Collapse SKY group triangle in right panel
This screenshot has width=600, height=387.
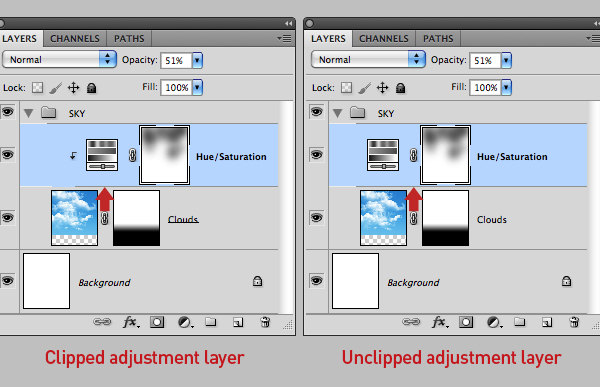click(x=337, y=113)
